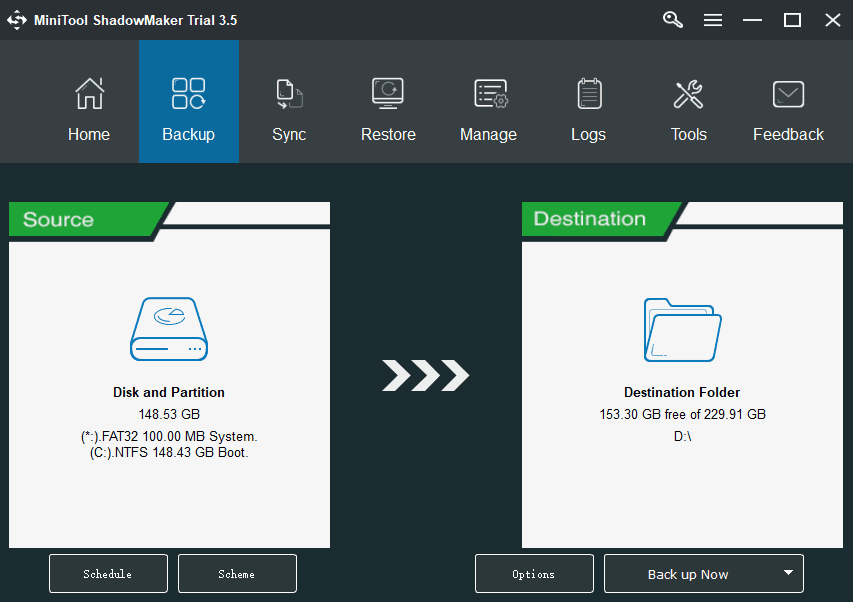Viewport: 853px width, 602px height.
Task: Open the Manage list icon
Action: point(489,94)
